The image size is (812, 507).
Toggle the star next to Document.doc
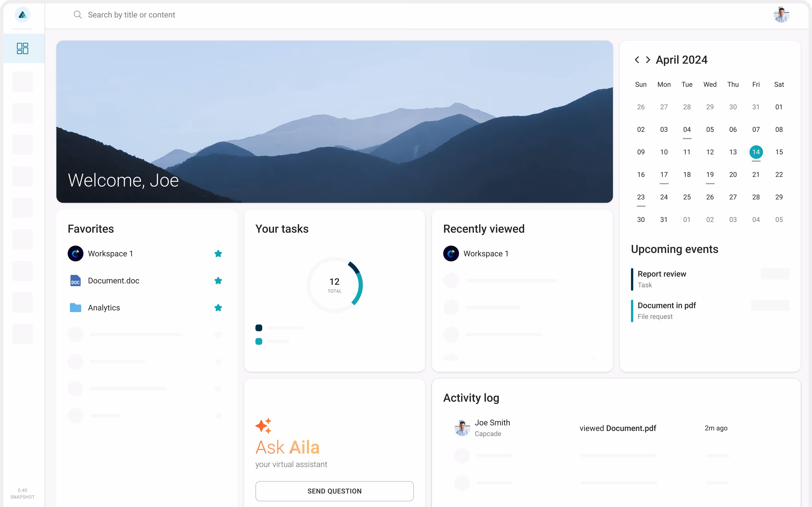tap(218, 281)
